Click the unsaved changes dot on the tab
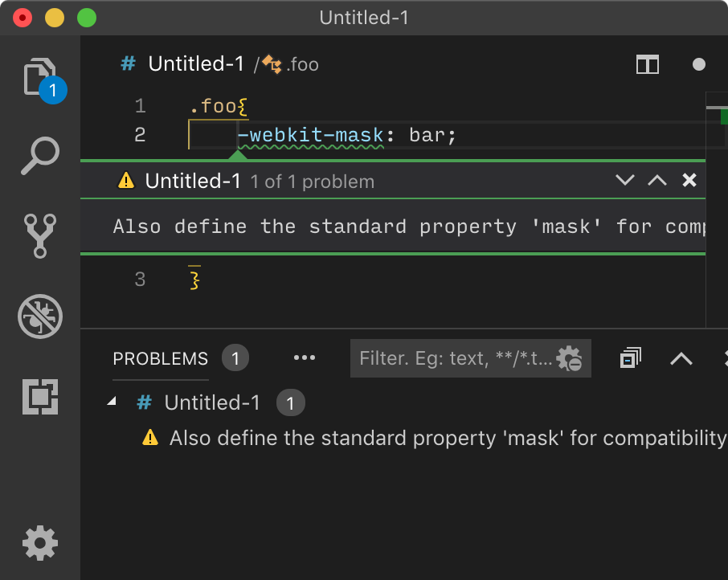This screenshot has width=728, height=580. (699, 64)
